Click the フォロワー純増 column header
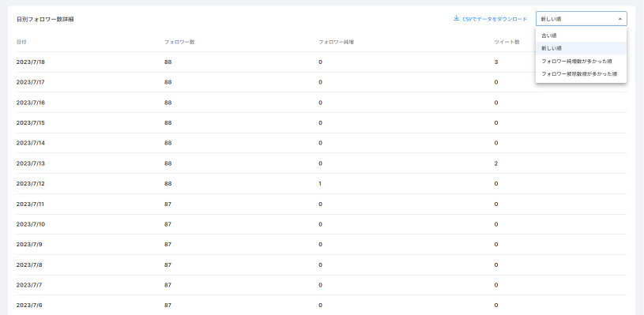 tap(336, 43)
